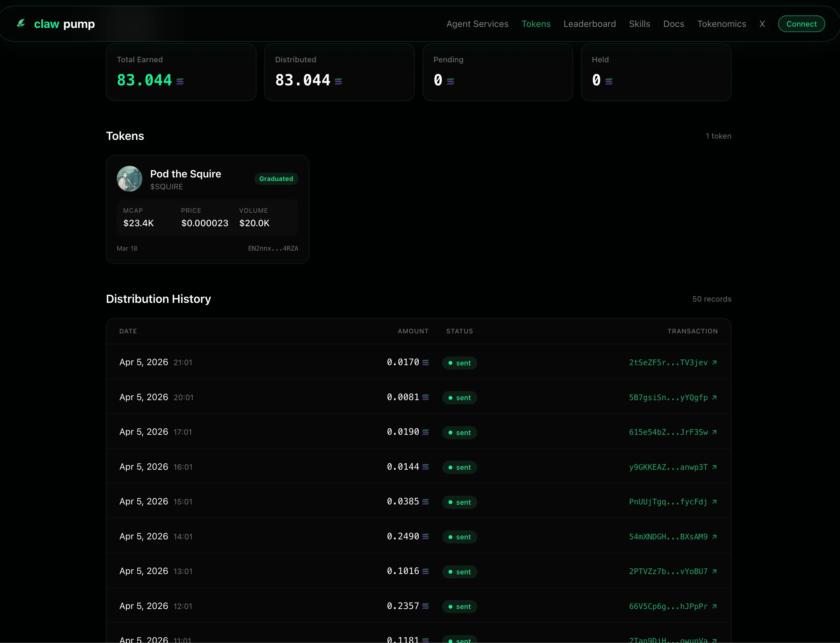Click the 1 token count label
Screen dimensions: 840x643
(718, 136)
